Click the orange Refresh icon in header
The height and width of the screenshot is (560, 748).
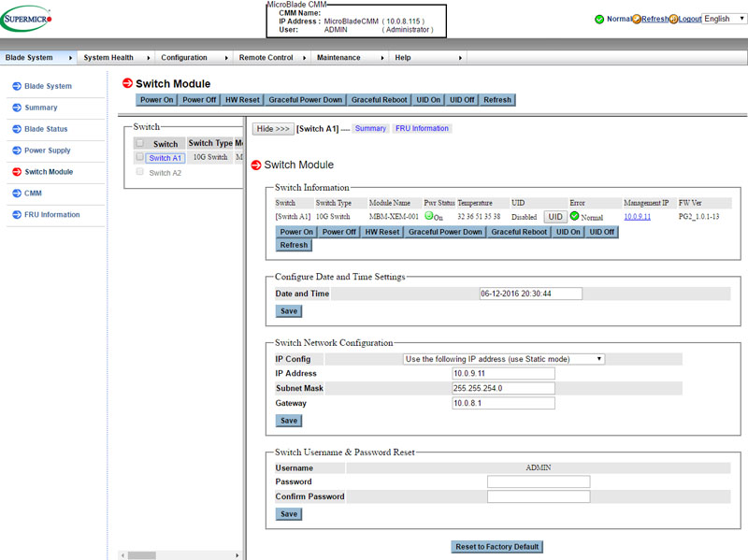pyautogui.click(x=636, y=19)
